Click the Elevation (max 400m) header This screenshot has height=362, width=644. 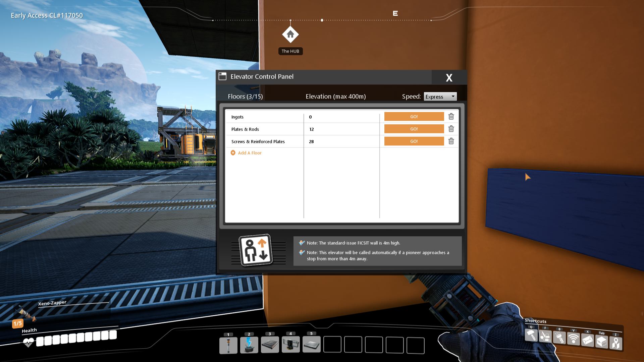click(x=336, y=97)
